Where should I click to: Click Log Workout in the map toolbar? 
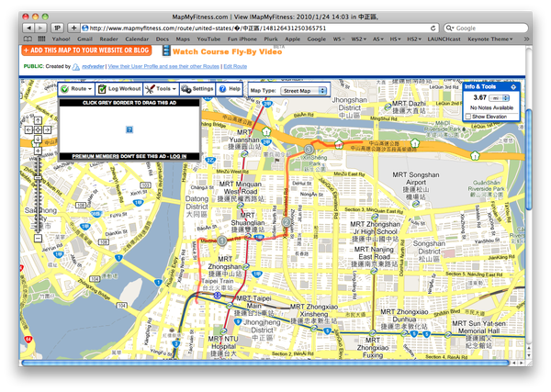pyautogui.click(x=119, y=89)
